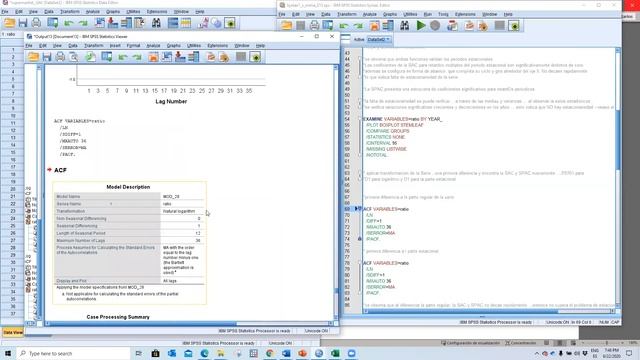This screenshot has height=360, width=640.
Task: Select the ACF heading in output
Action: point(60,170)
